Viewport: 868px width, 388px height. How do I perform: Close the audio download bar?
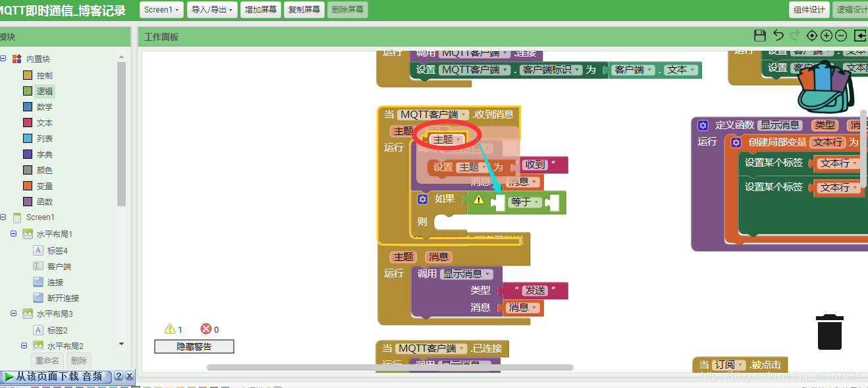click(129, 376)
